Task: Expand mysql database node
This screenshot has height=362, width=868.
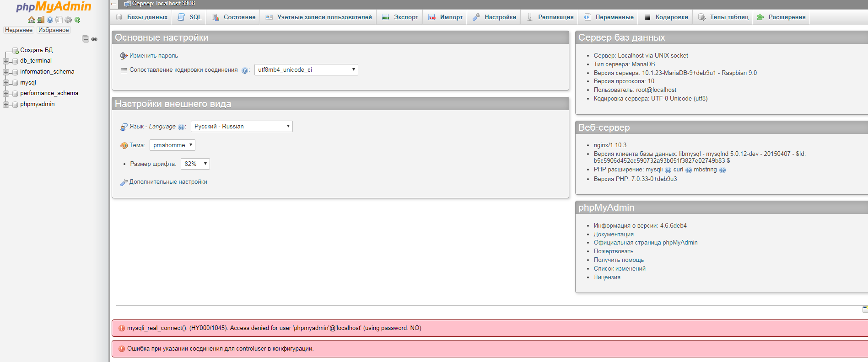Action: tap(6, 83)
